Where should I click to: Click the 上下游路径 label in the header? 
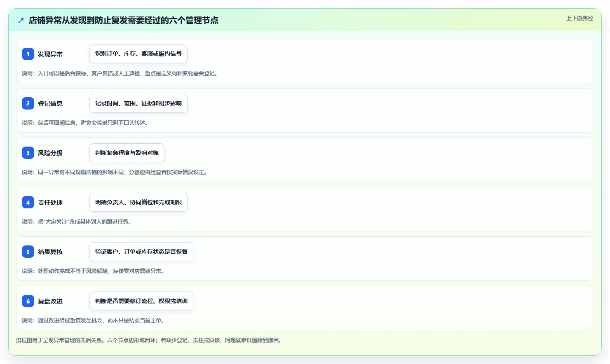coord(579,18)
